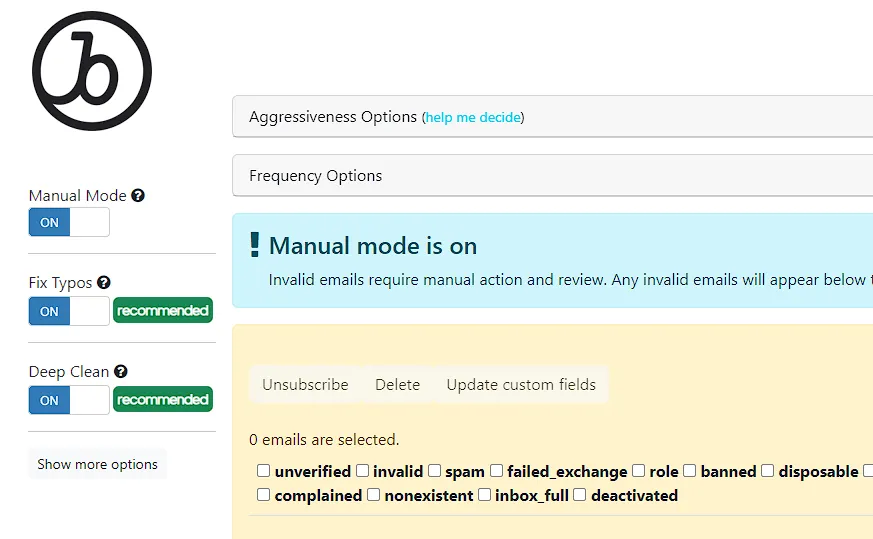Check the failed_exchange checkbox
Screen dimensions: 873x539
pyautogui.click(x=496, y=471)
